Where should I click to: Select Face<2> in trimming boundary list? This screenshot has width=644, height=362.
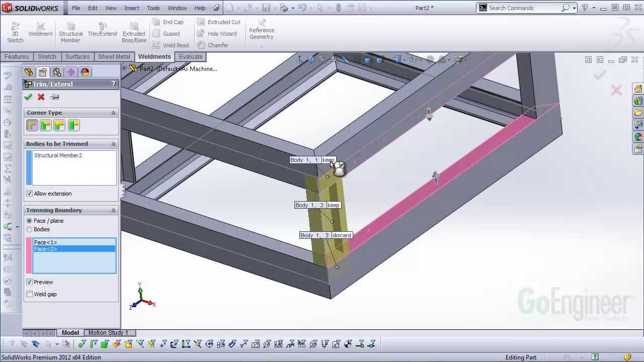[74, 249]
